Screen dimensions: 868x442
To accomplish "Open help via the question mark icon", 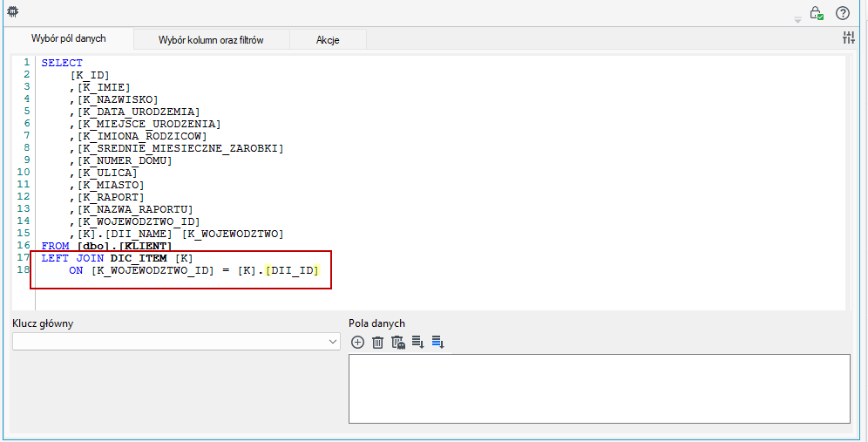I will coord(842,13).
